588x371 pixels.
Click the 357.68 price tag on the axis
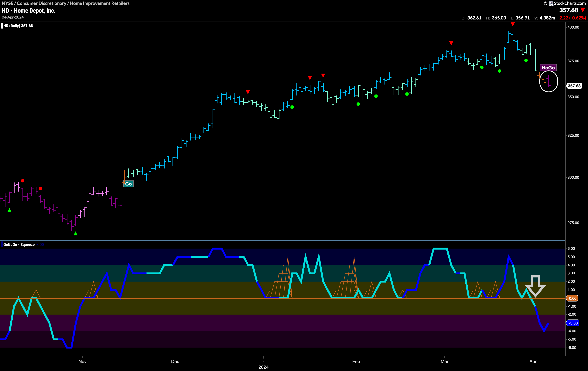coord(574,86)
